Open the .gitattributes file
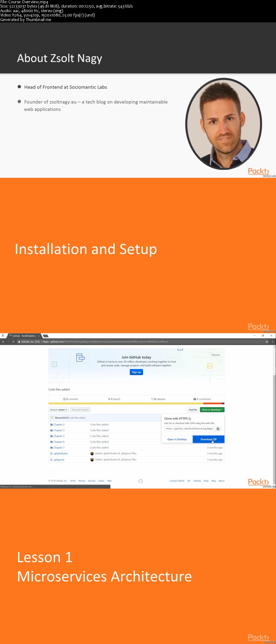The image size is (276, 644). pos(61,454)
